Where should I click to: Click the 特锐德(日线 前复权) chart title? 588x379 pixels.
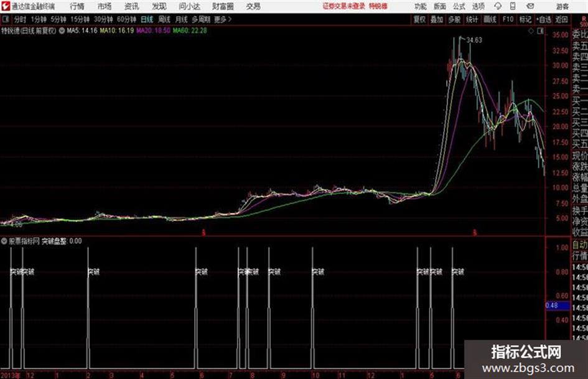[x=29, y=30]
